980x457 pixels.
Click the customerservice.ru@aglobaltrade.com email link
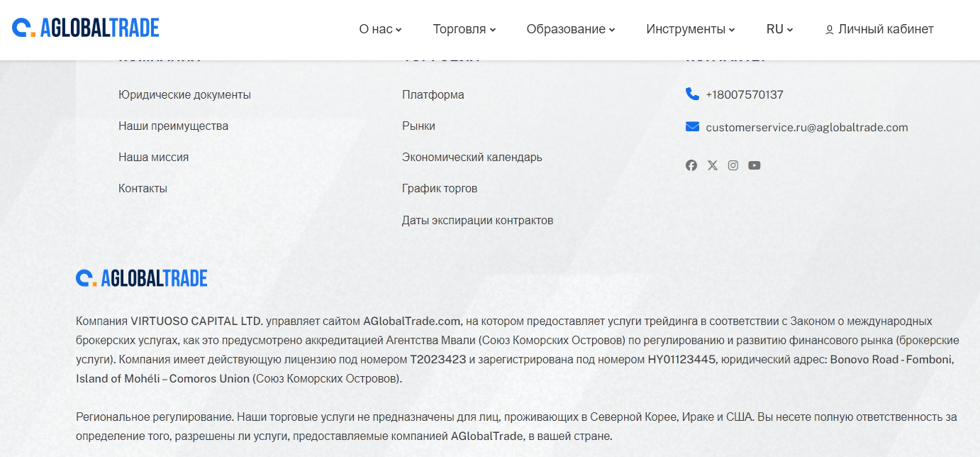pos(807,126)
